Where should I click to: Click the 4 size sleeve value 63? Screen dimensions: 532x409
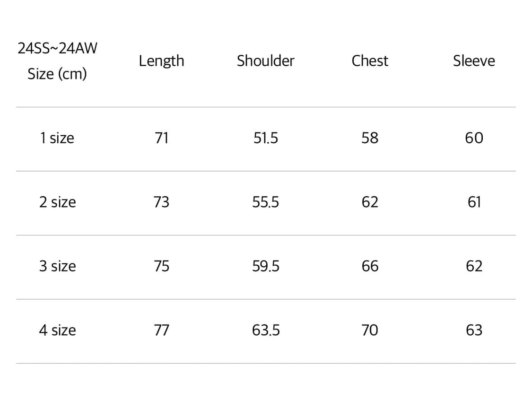[474, 330]
